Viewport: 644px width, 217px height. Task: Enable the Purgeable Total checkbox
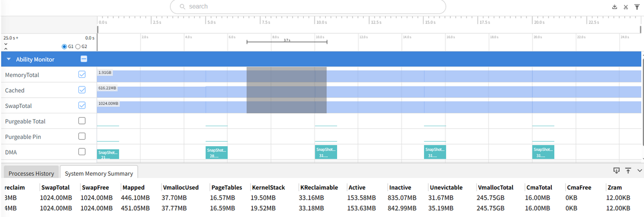click(82, 121)
